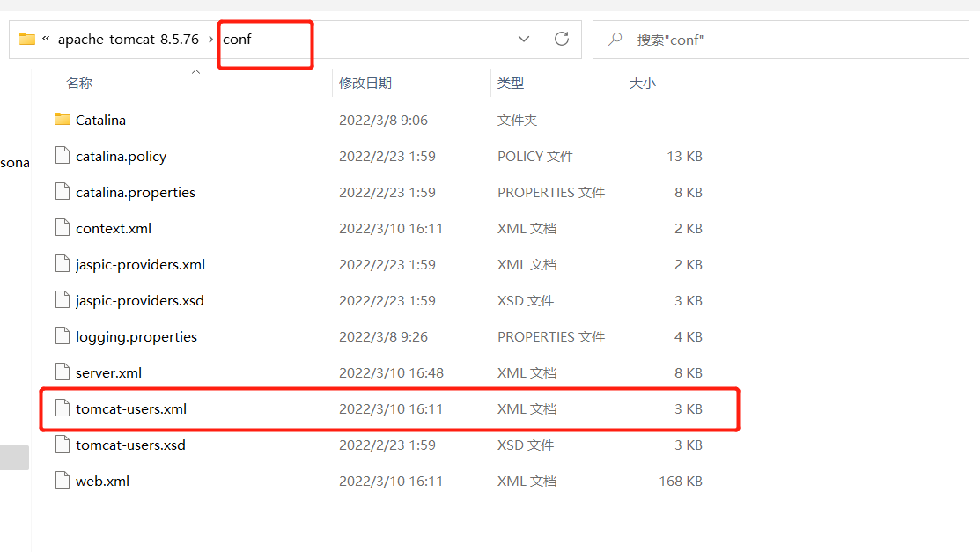Click 13 KB size cell
980x552 pixels.
[x=684, y=157]
